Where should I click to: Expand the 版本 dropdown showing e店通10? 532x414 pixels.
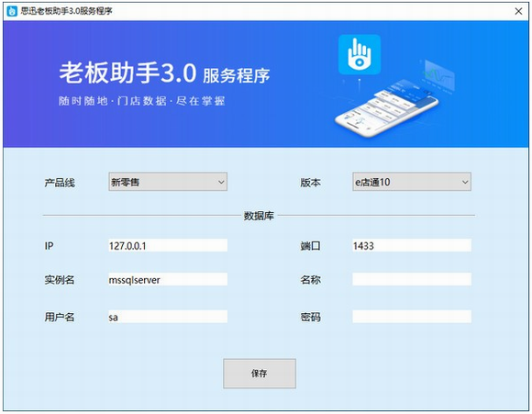pyautogui.click(x=412, y=182)
